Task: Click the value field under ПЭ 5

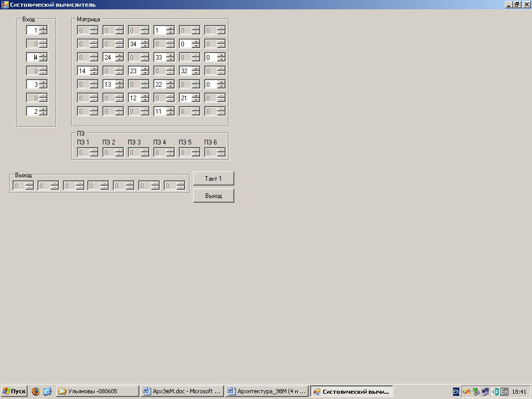Action: pos(189,152)
